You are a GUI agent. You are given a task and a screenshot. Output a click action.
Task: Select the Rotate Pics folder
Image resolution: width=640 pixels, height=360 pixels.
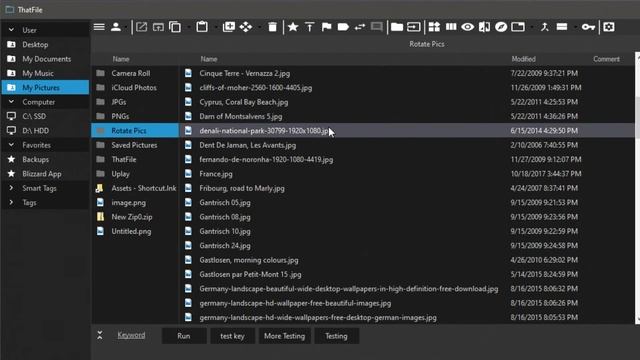pos(135,131)
